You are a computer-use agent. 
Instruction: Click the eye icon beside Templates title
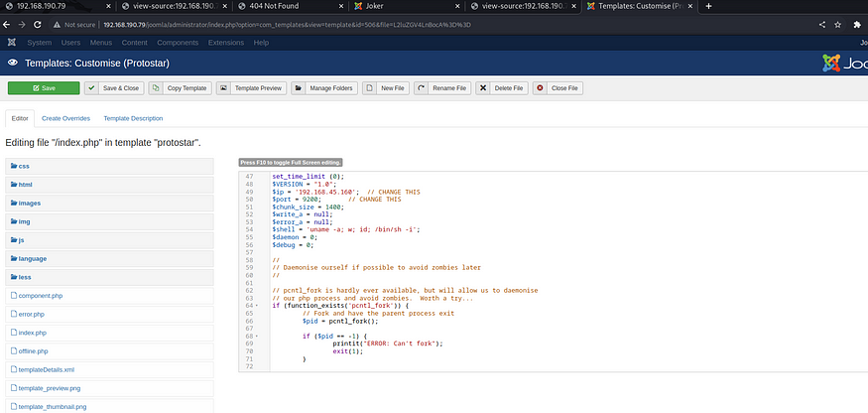[x=13, y=64]
